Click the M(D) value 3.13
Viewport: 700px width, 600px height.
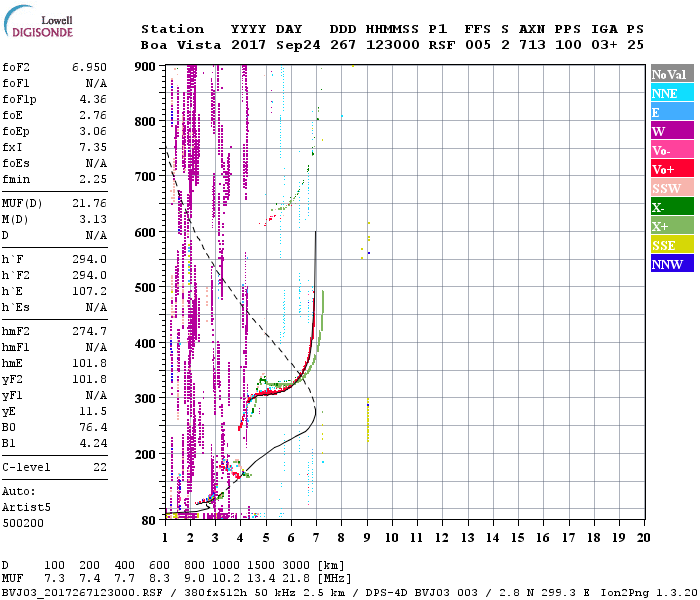tap(93, 219)
